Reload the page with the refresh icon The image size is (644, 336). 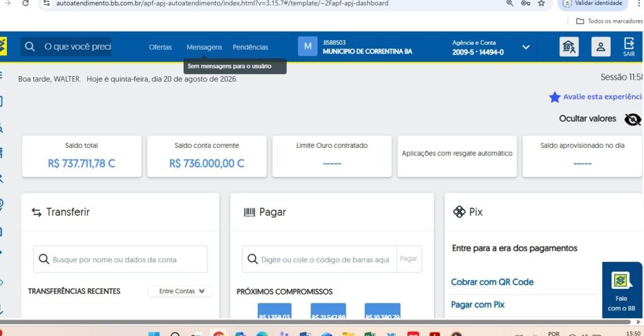point(25,3)
